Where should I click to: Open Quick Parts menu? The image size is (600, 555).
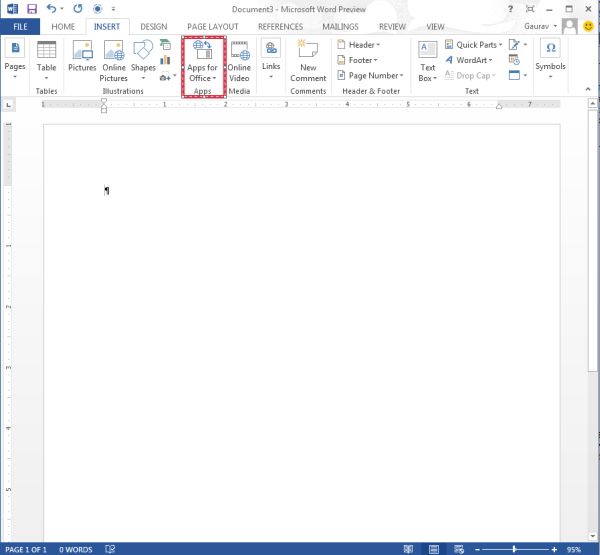coord(473,45)
